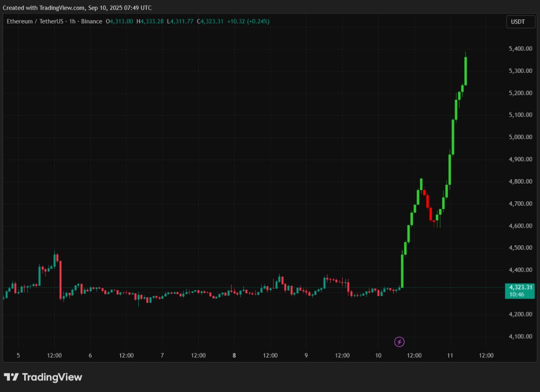The height and width of the screenshot is (392, 540).
Task: Click the 4,700.00 price axis label
Action: pos(520,203)
